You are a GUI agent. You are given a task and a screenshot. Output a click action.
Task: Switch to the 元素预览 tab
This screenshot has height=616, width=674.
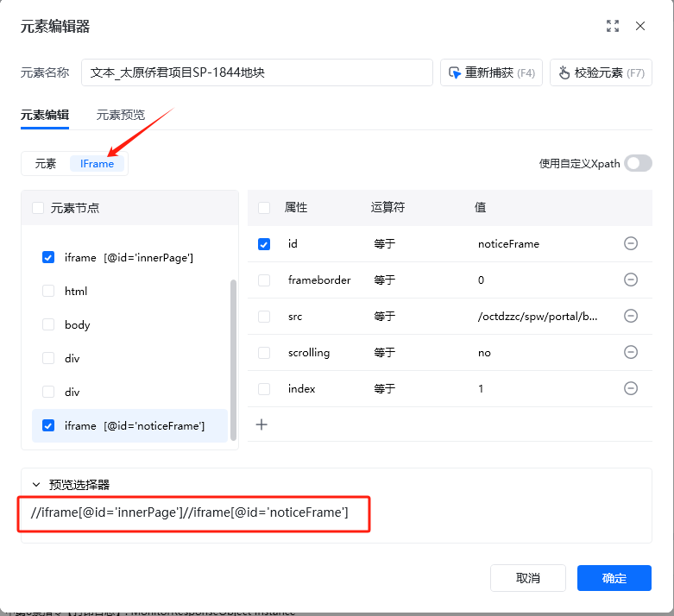(x=120, y=115)
